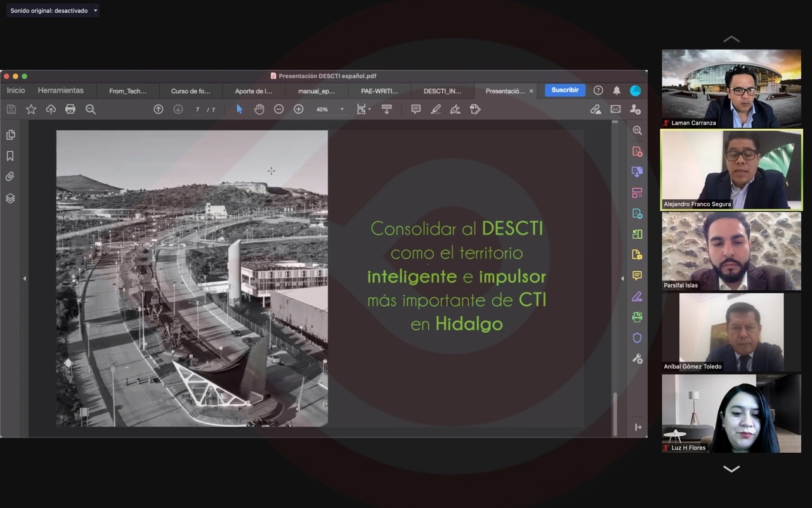Open the layers panel in sidebar
Viewport: 812px width, 508px height.
click(10, 198)
